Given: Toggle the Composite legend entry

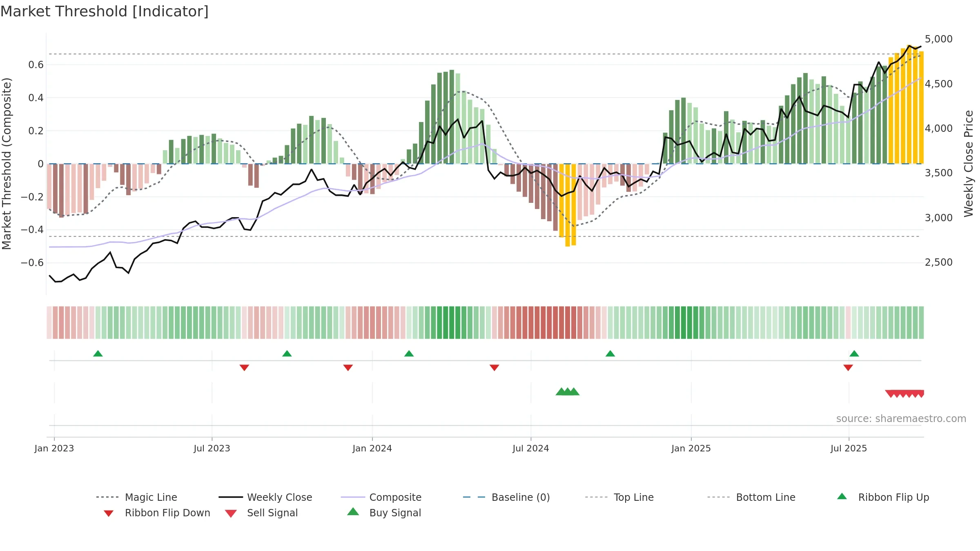Looking at the screenshot, I should pyautogui.click(x=381, y=497).
